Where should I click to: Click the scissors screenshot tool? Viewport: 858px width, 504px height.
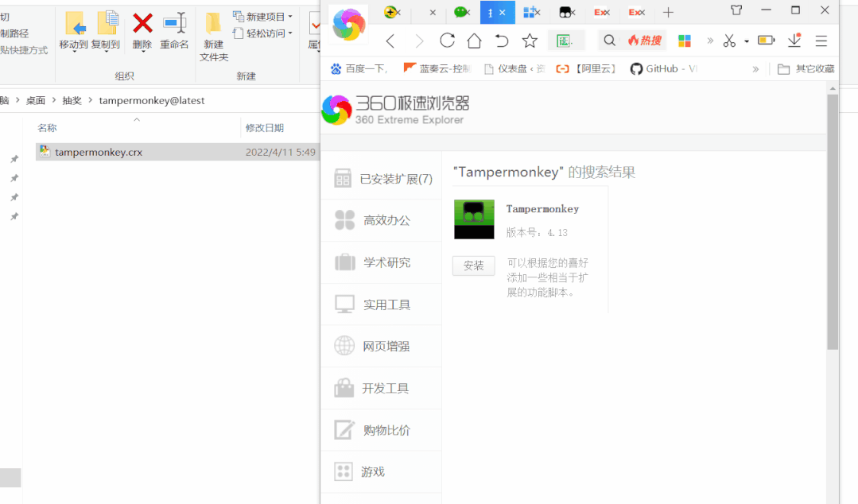point(729,41)
